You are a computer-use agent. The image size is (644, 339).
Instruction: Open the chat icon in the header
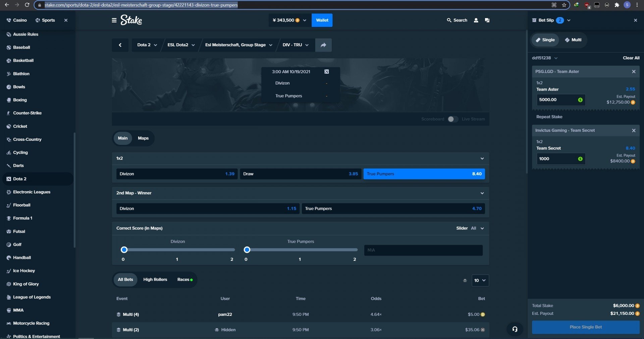pos(487,20)
